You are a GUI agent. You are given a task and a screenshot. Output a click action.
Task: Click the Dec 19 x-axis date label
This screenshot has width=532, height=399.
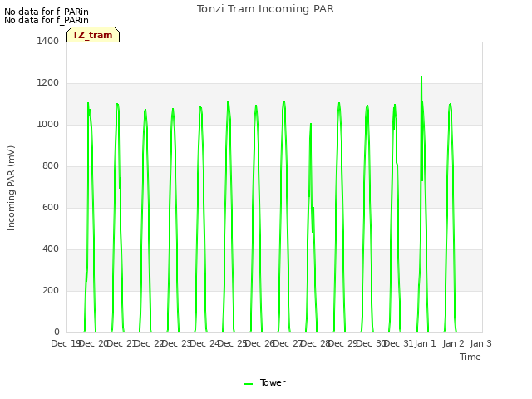click(x=65, y=343)
